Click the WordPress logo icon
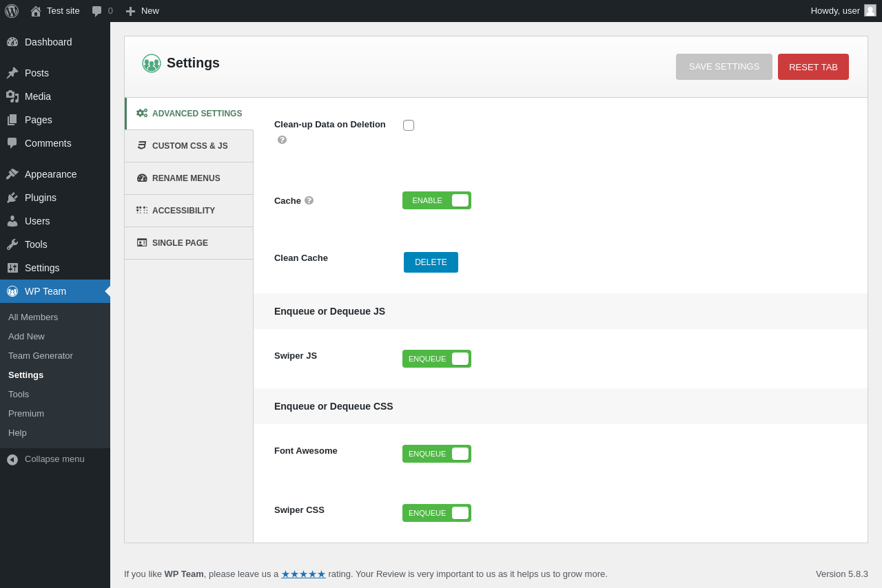 coord(12,11)
